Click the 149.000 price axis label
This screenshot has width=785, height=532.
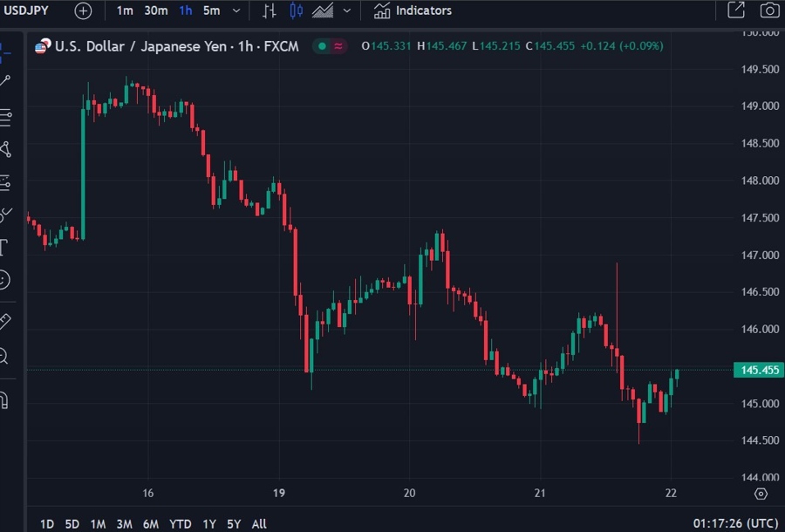tap(760, 106)
